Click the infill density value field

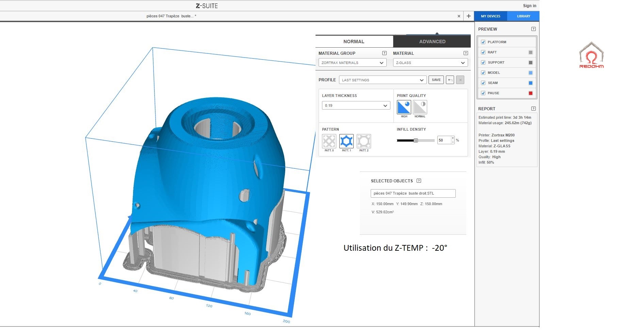pyautogui.click(x=444, y=140)
